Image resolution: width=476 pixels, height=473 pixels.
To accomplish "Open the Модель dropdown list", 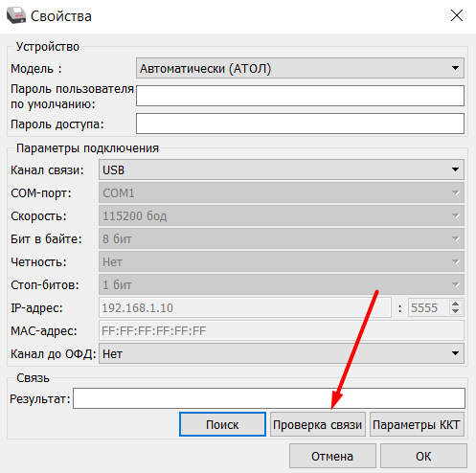I will pos(300,68).
